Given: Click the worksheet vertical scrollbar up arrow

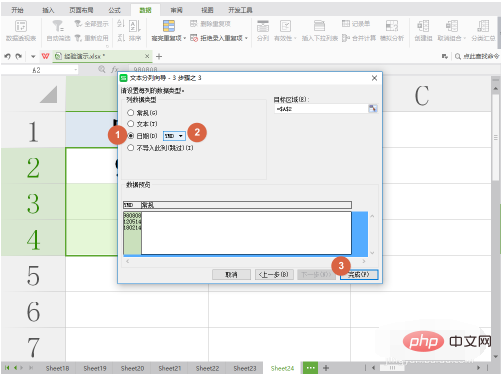Looking at the screenshot, I should [x=495, y=88].
